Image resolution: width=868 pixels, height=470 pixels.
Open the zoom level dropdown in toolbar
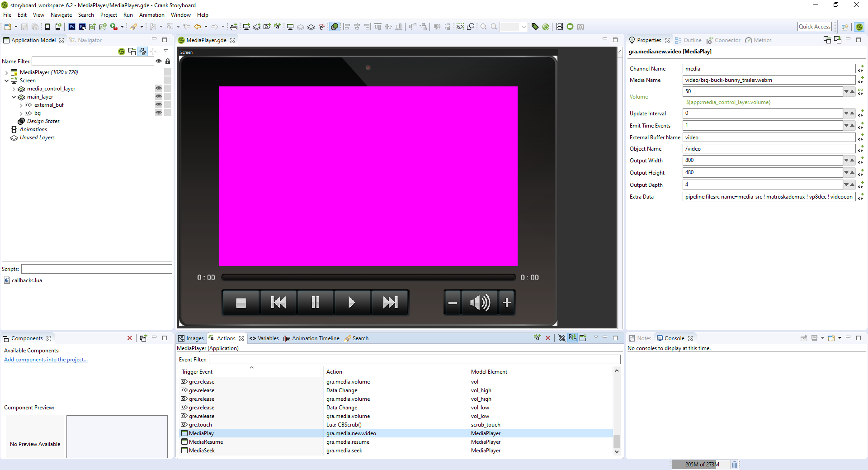524,27
